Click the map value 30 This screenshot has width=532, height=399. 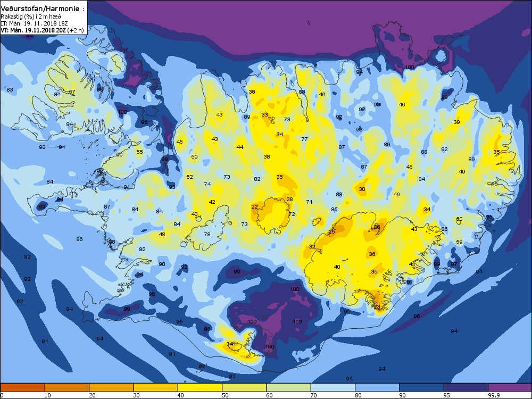[362, 189]
